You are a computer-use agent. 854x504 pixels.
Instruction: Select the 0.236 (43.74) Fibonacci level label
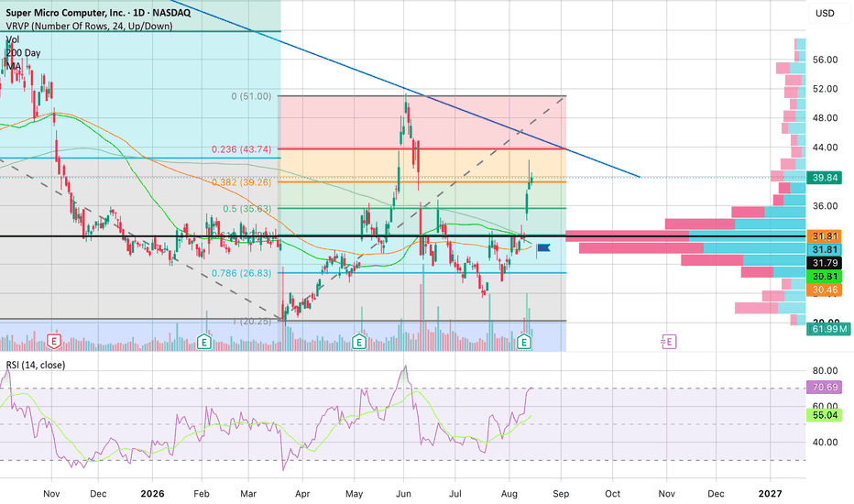(x=241, y=148)
